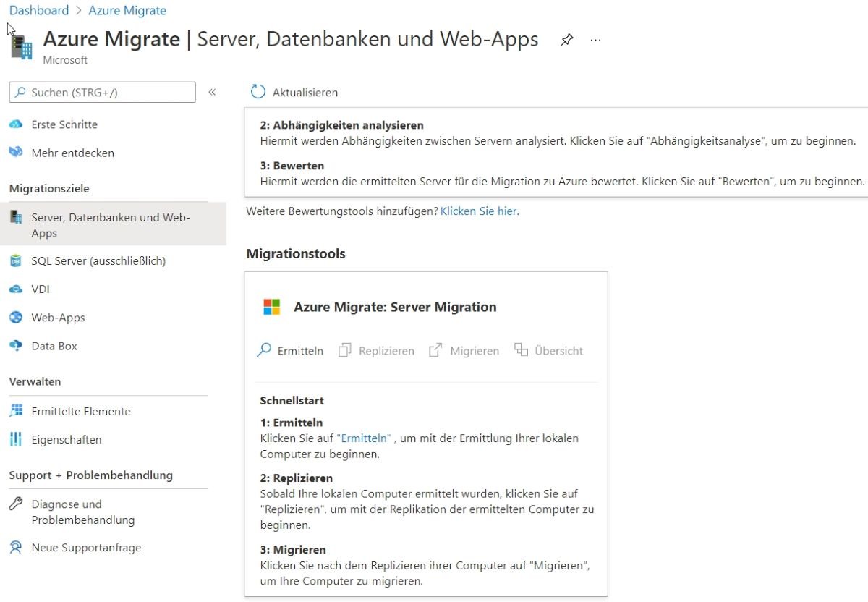Select the Data Box icon
The width and height of the screenshot is (868, 602).
click(14, 346)
